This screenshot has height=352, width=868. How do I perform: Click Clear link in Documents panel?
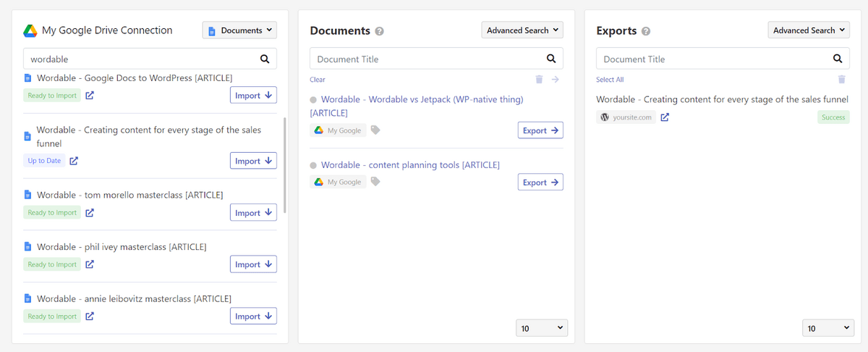(318, 80)
